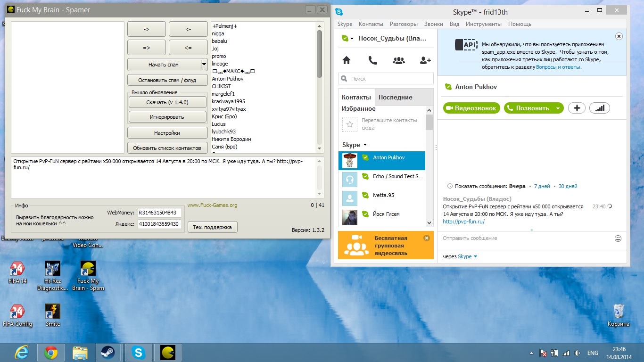Switch to Skype taskbar button

[139, 352]
